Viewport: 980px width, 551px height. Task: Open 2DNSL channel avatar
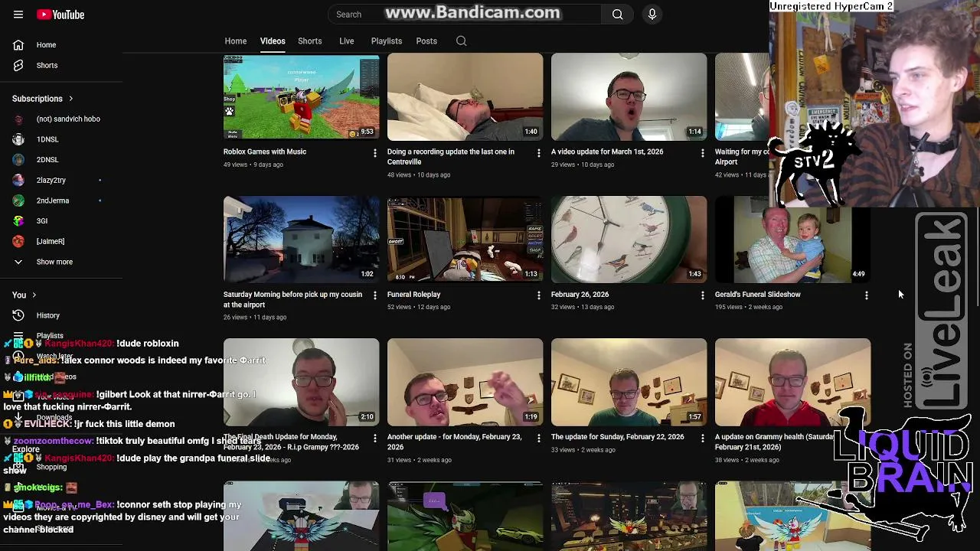tap(18, 160)
